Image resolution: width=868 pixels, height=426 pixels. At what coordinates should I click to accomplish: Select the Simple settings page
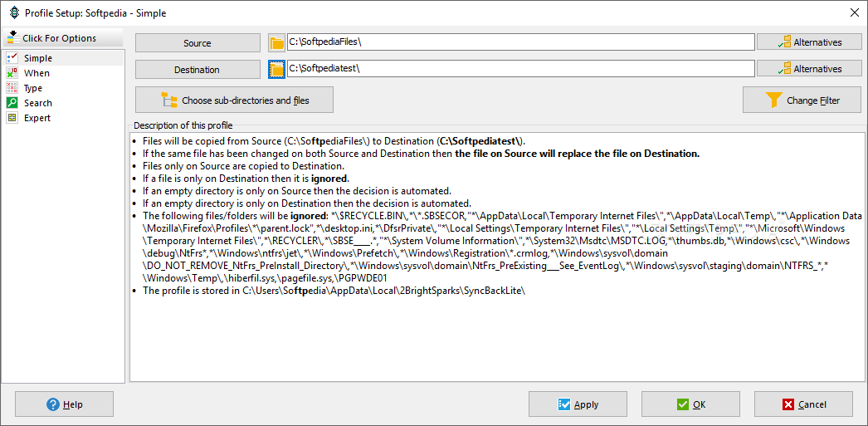pos(63,58)
